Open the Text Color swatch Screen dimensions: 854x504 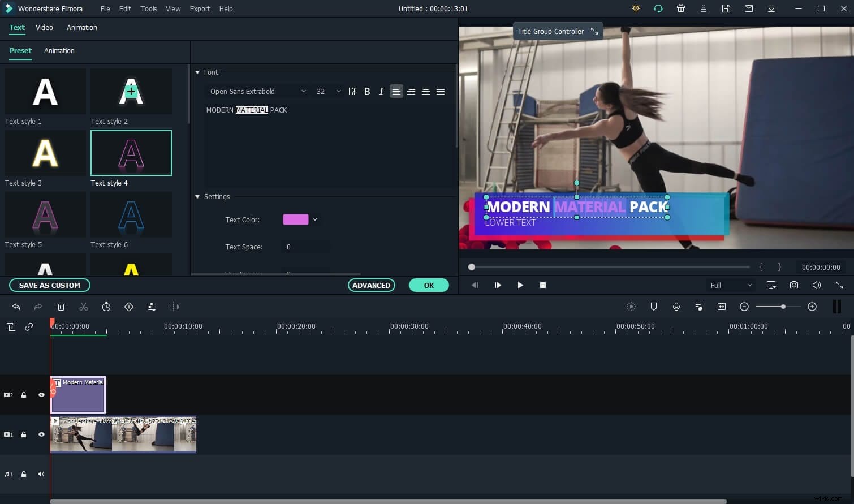[295, 219]
